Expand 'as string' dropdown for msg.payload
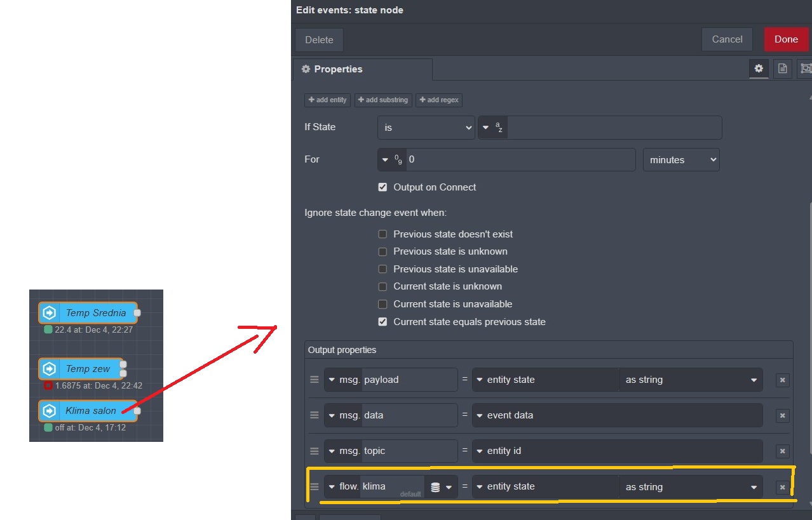This screenshot has width=812, height=520. (x=691, y=380)
